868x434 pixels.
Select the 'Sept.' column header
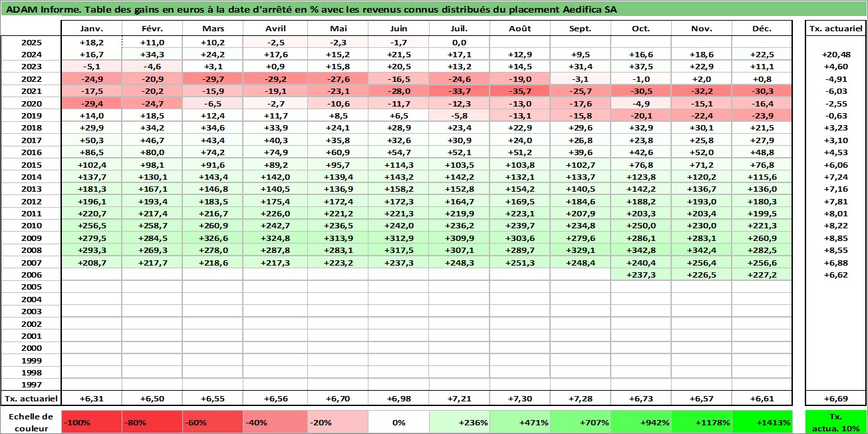580,29
